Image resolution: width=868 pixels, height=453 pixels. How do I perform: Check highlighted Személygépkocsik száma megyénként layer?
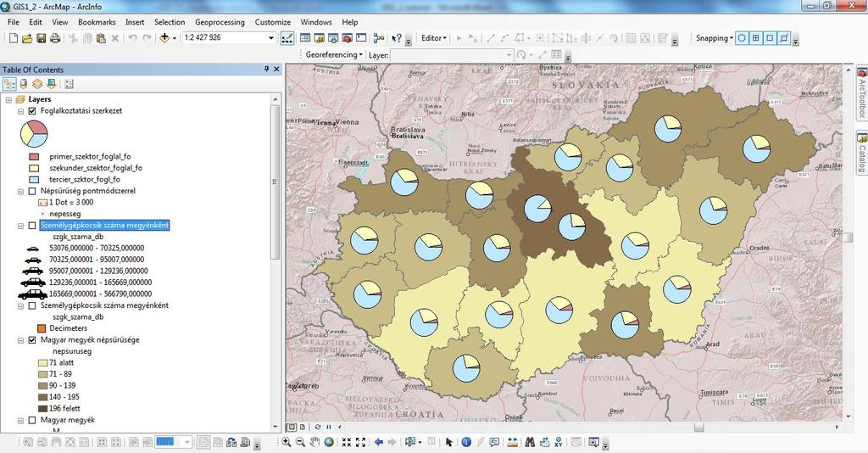click(32, 226)
